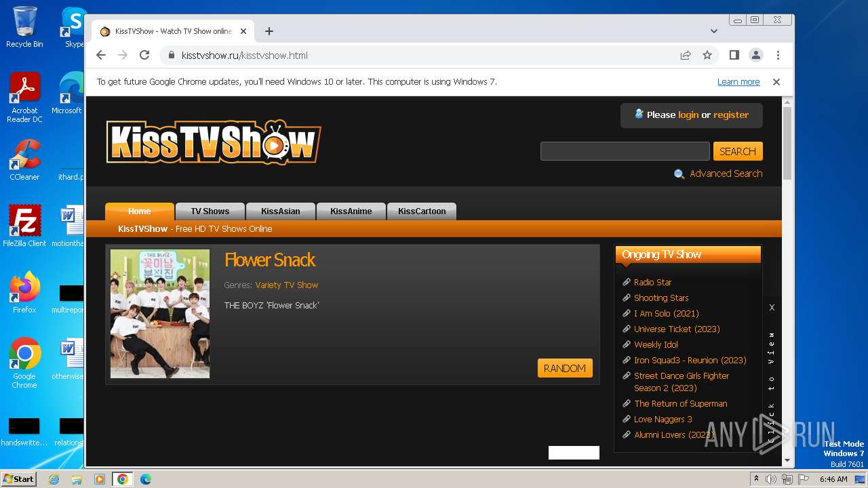Viewport: 868px width, 488px height.
Task: Open FileZilla Client desktop shortcut
Action: [24, 226]
